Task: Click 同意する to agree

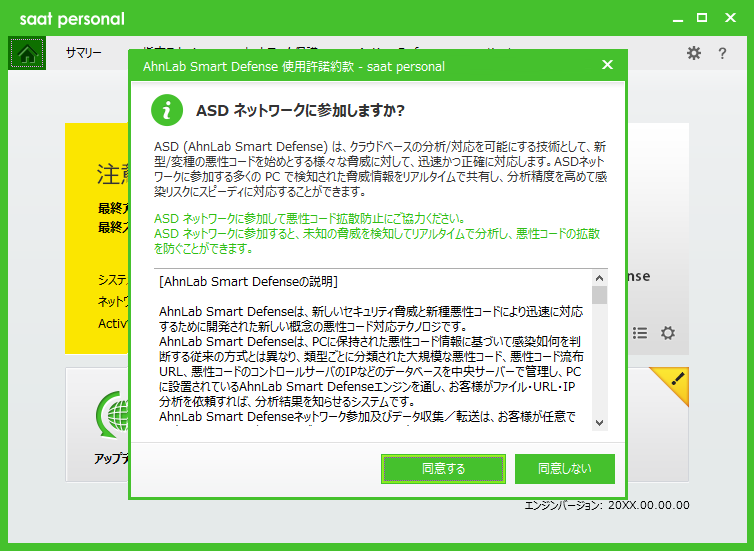Action: pyautogui.click(x=443, y=469)
